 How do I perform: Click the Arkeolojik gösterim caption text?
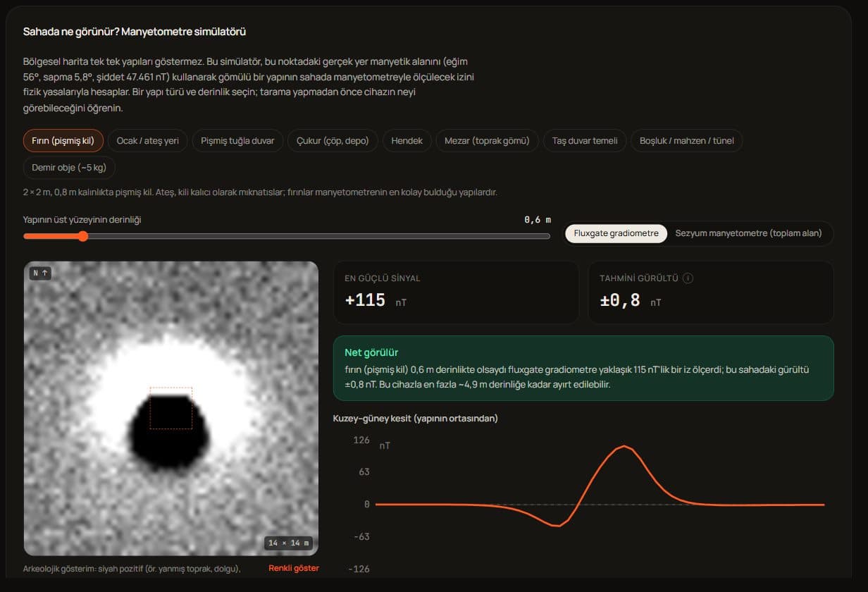132,569
